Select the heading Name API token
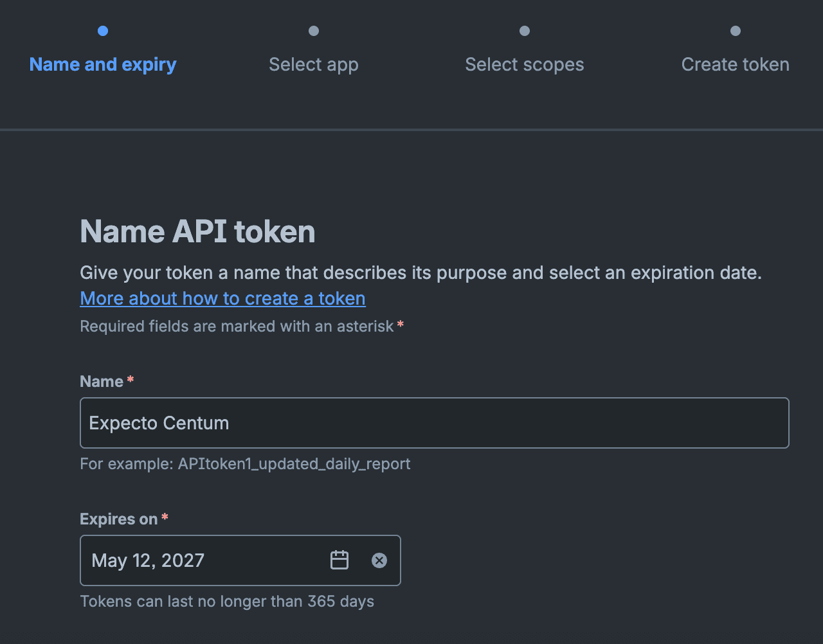The image size is (823, 644). pyautogui.click(x=197, y=231)
